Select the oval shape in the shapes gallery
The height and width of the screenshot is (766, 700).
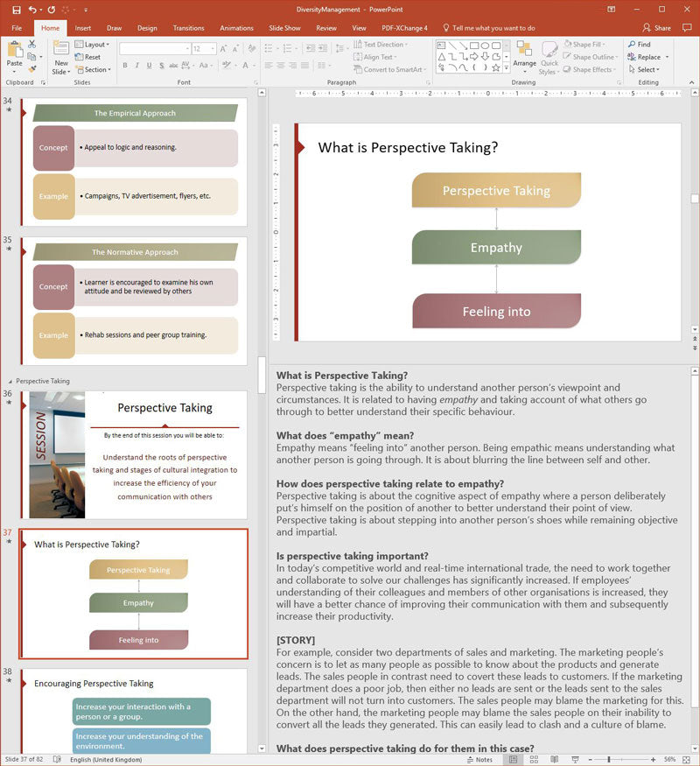click(x=485, y=46)
